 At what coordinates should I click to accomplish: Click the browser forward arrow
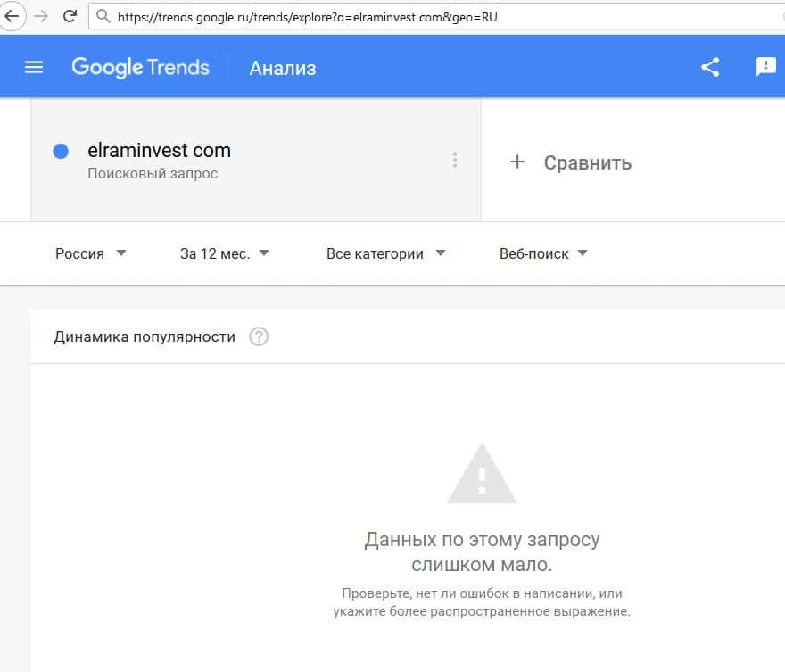point(41,16)
